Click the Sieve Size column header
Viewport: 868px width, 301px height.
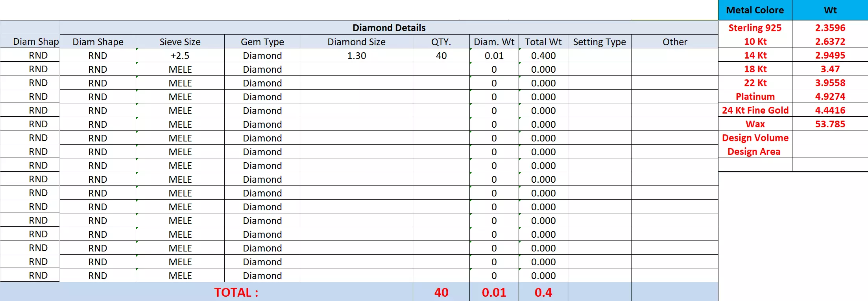coord(180,42)
